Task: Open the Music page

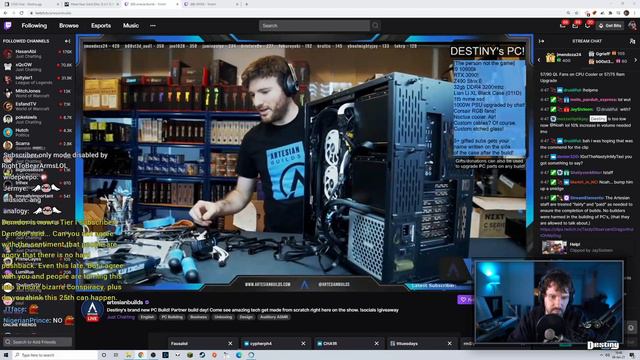Action: click(x=131, y=26)
